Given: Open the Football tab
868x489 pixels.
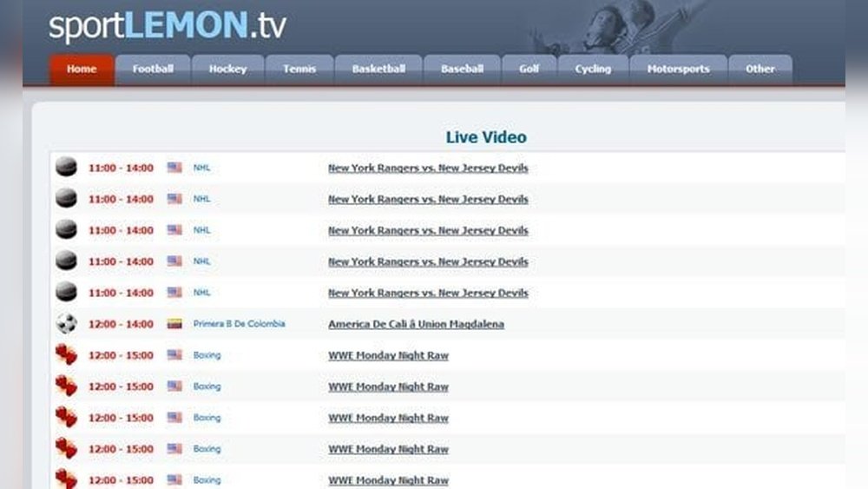Looking at the screenshot, I should pyautogui.click(x=153, y=69).
